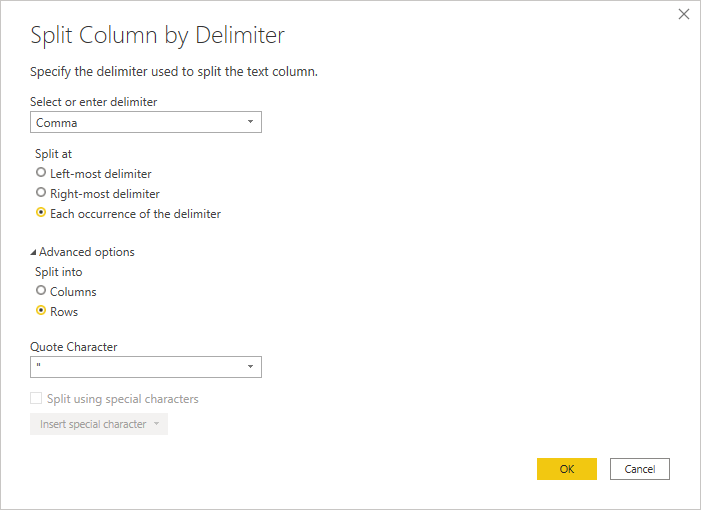This screenshot has height=510, width=702.
Task: Close the Split Column by Delimiter dialog
Action: coord(684,14)
